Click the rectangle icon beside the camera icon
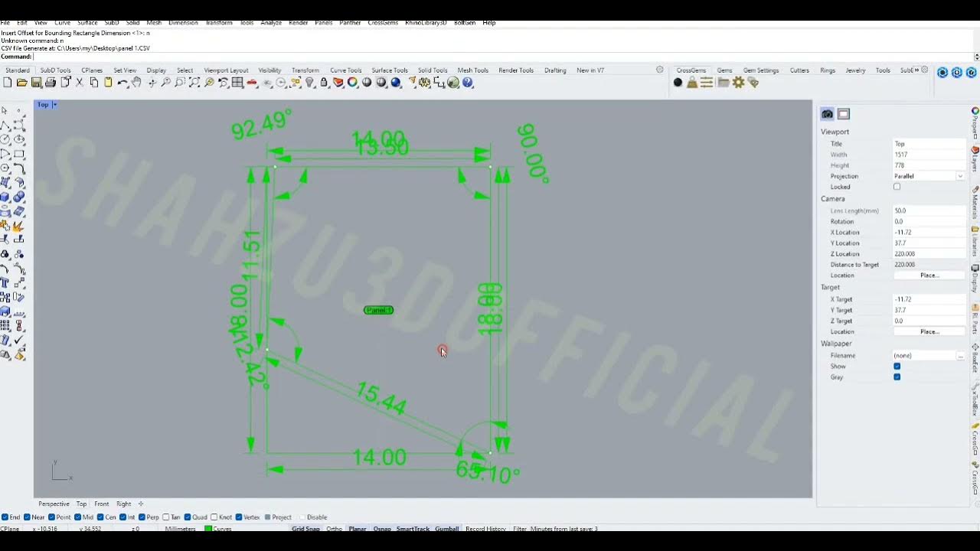This screenshot has width=980, height=551. [x=844, y=114]
